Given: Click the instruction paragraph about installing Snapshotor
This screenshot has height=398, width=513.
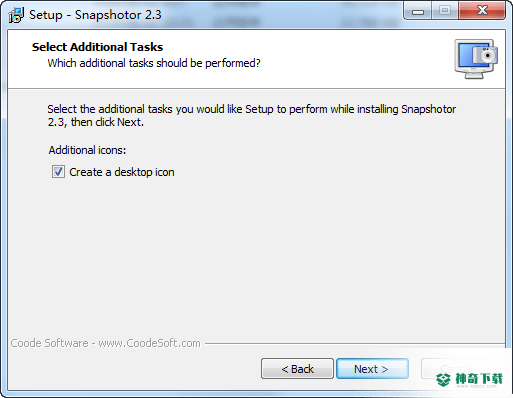Looking at the screenshot, I should (x=252, y=115).
